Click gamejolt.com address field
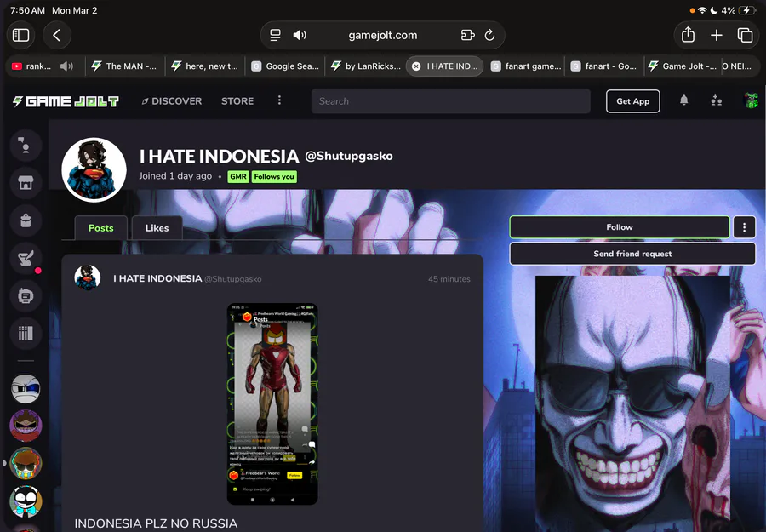The width and height of the screenshot is (766, 532). tap(382, 35)
